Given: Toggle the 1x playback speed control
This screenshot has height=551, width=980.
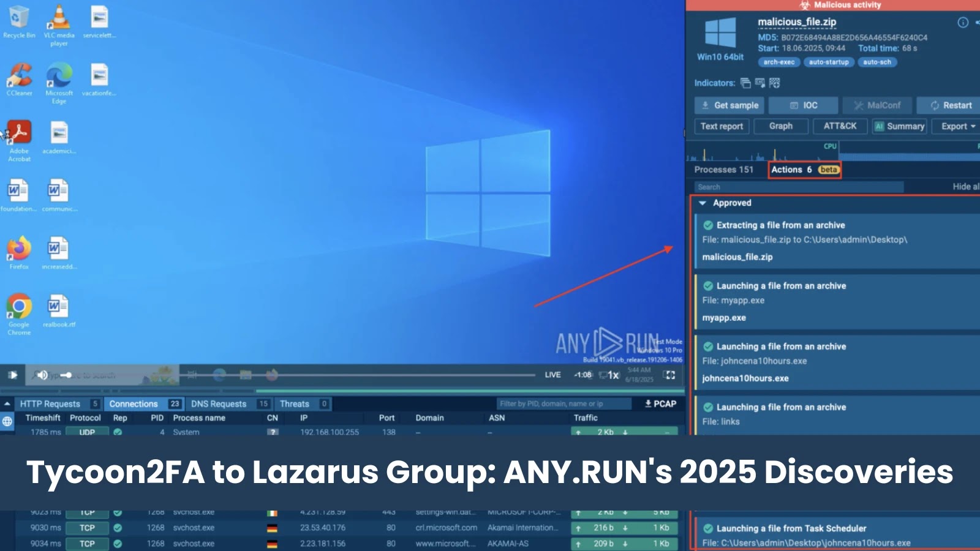Looking at the screenshot, I should point(612,374).
